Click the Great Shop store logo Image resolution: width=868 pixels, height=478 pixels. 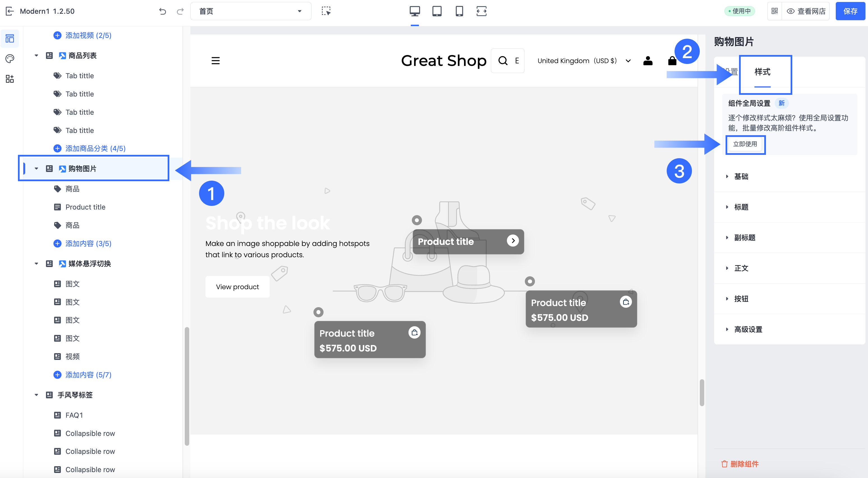444,61
